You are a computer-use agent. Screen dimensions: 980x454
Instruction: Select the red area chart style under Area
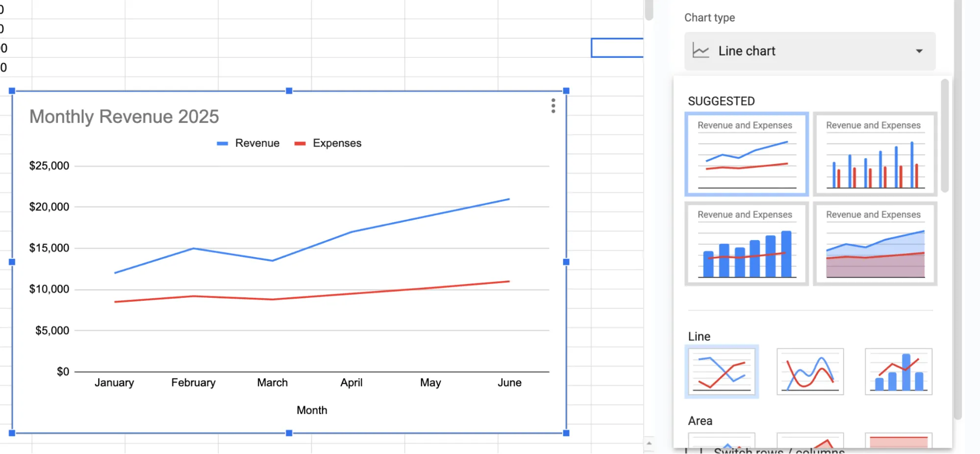click(x=898, y=440)
